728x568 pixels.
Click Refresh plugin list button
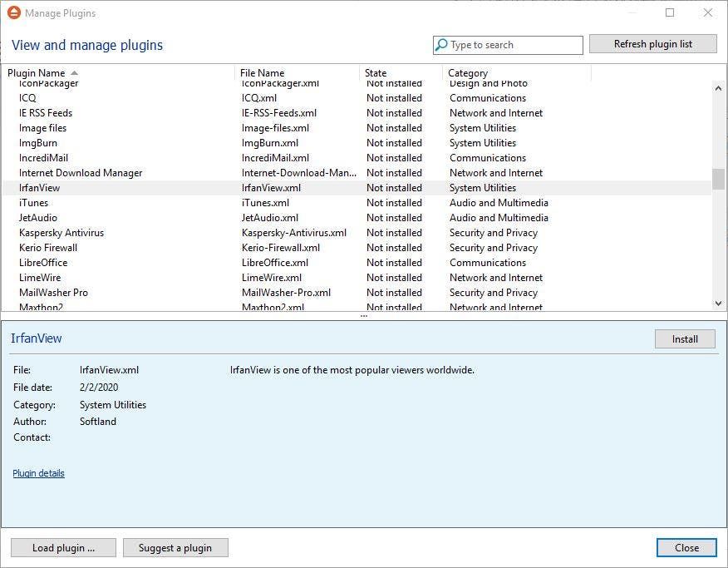(x=652, y=43)
